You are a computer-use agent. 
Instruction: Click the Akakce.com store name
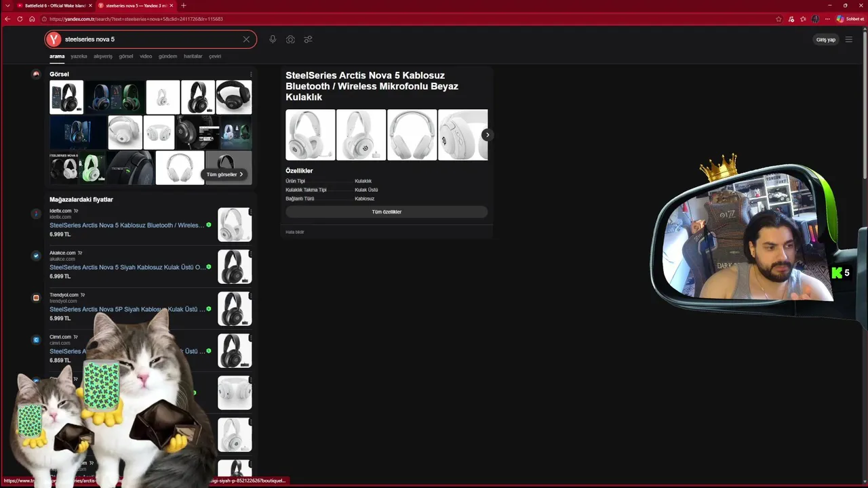[62, 253]
